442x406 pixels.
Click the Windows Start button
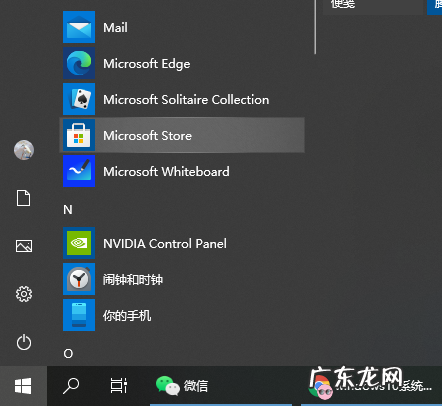pos(23,386)
